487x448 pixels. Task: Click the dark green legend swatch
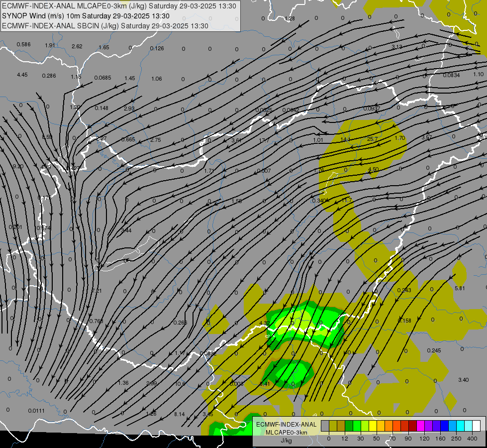point(349,426)
